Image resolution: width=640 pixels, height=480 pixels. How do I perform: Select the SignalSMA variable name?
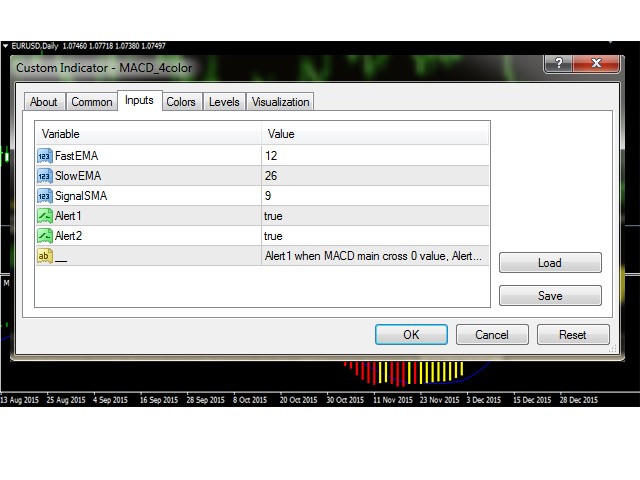[x=81, y=196]
